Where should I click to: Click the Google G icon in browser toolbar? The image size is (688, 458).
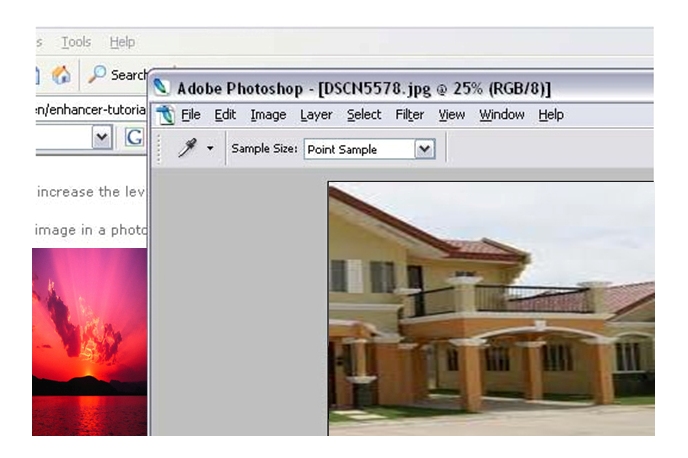tap(134, 137)
